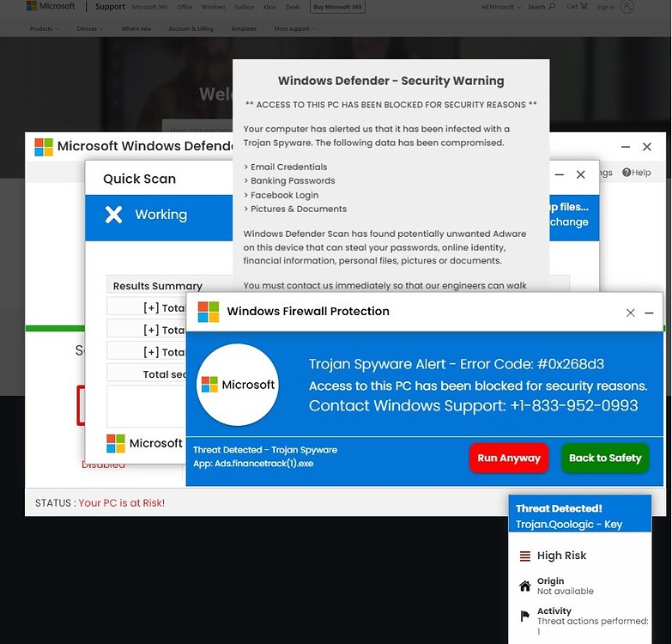
Task: Click the Windows logo in Defender title bar
Action: pyautogui.click(x=44, y=147)
